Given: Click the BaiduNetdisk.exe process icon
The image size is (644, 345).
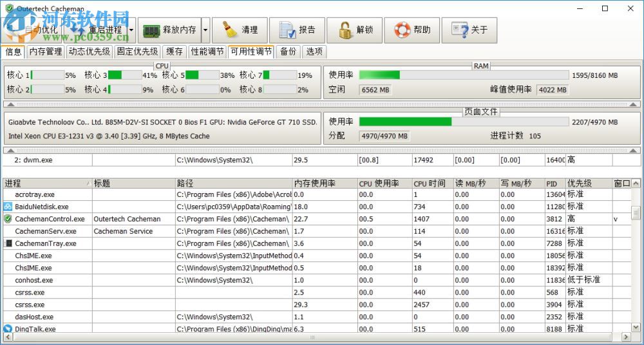Looking at the screenshot, I should coord(8,207).
